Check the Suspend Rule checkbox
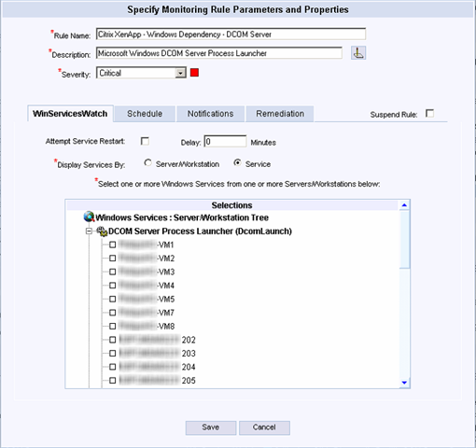Screen dimensions: 476x448 coord(429,114)
